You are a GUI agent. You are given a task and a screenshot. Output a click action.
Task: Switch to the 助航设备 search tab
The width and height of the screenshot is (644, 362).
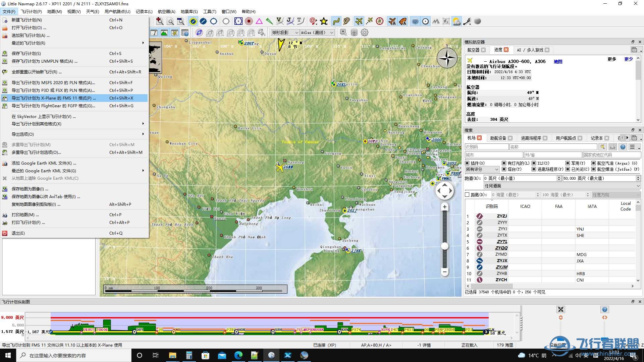click(x=498, y=138)
